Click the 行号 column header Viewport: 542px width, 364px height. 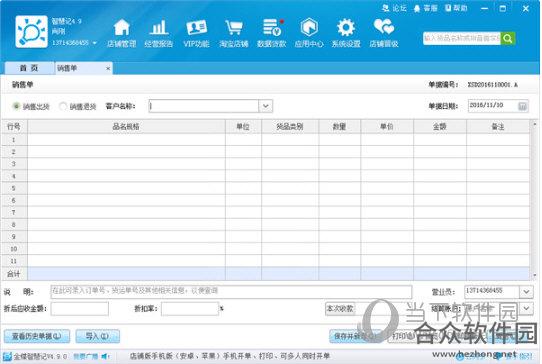14,127
